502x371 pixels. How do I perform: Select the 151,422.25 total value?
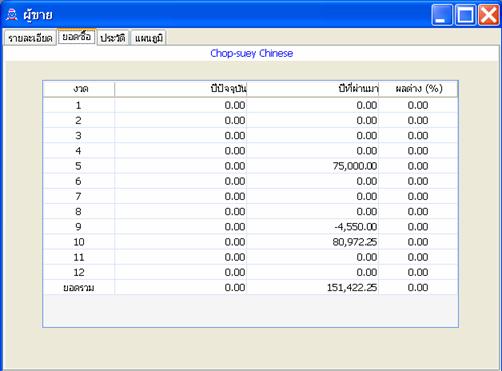pyautogui.click(x=352, y=288)
